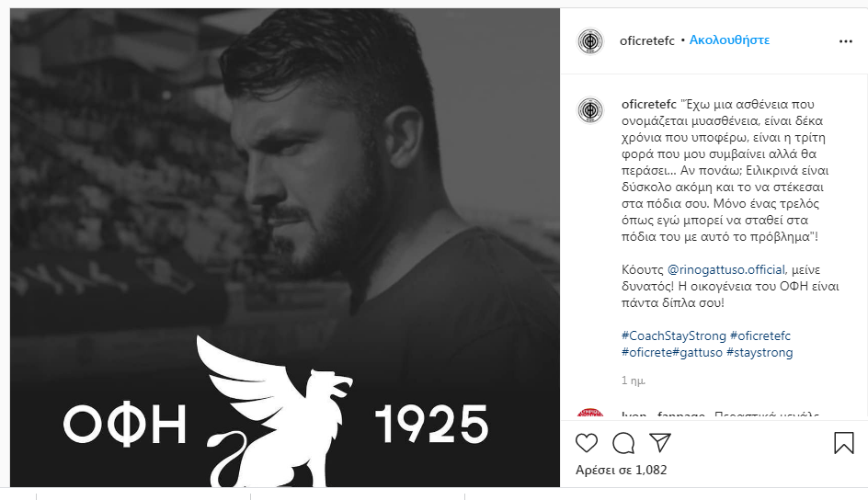Open the three-dot more options menu

coord(845,41)
